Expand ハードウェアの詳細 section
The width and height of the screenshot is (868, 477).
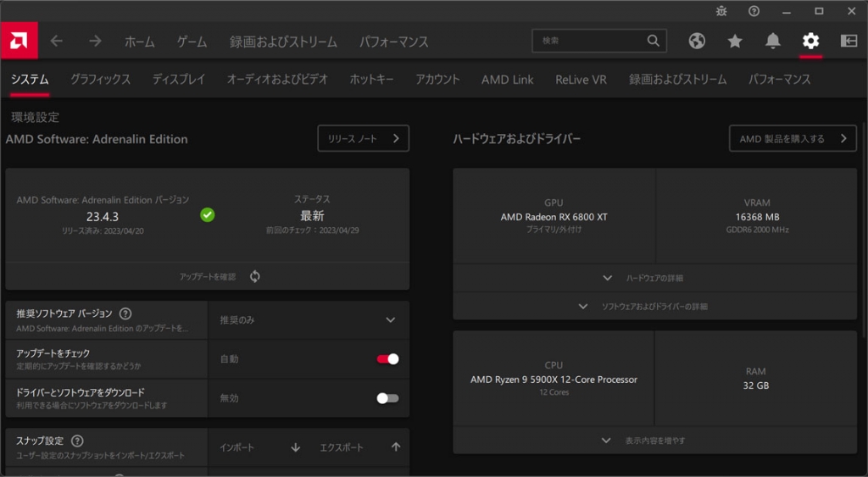coord(655,278)
